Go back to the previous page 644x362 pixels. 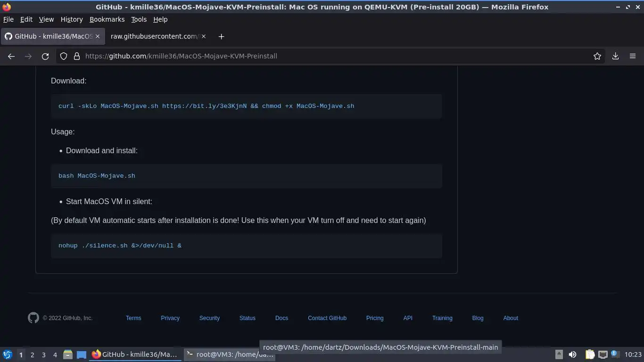(11, 56)
